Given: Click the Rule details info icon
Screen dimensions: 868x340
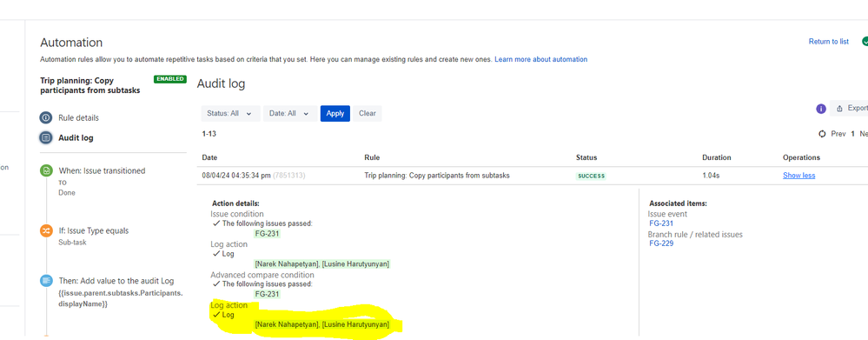Looking at the screenshot, I should tap(46, 118).
